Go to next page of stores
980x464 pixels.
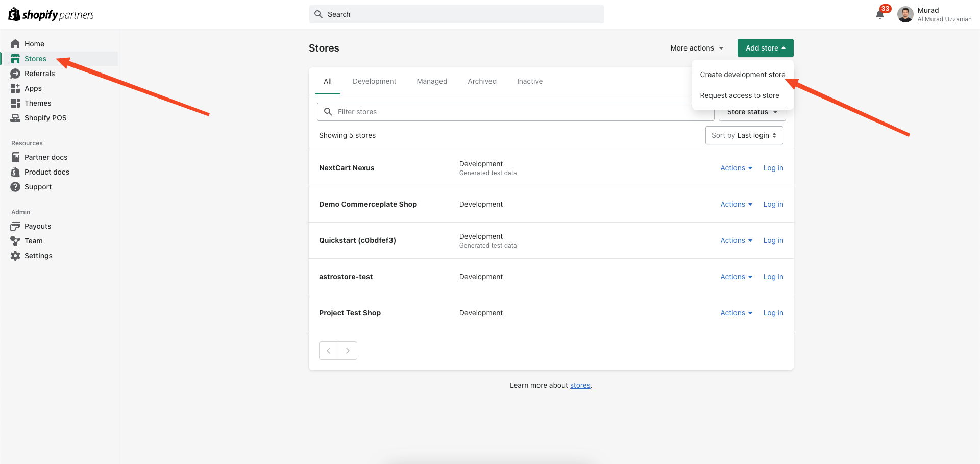[348, 351]
